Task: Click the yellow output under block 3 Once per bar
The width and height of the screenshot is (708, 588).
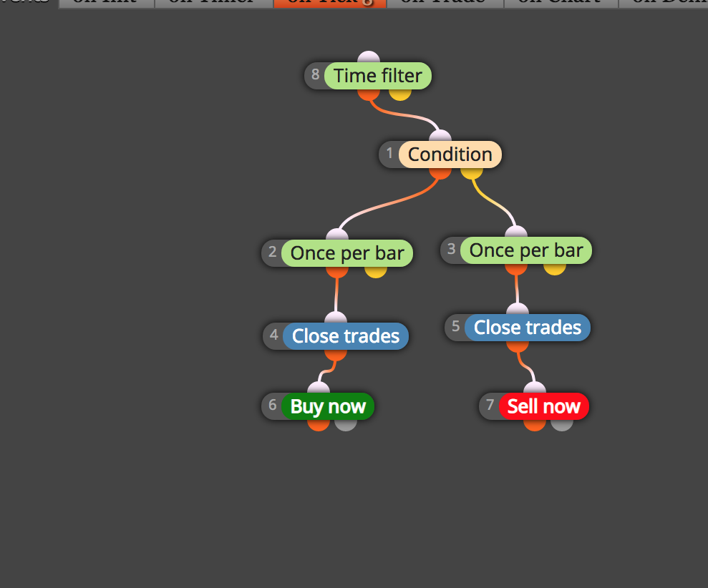Action: pyautogui.click(x=555, y=270)
